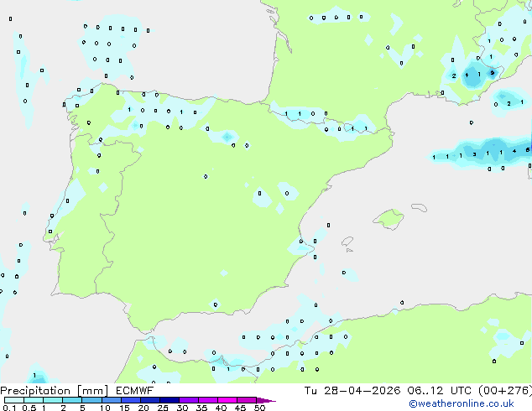The width and height of the screenshot is (532, 411).
Task: Click the "15" legend scale label
Action: point(124,408)
